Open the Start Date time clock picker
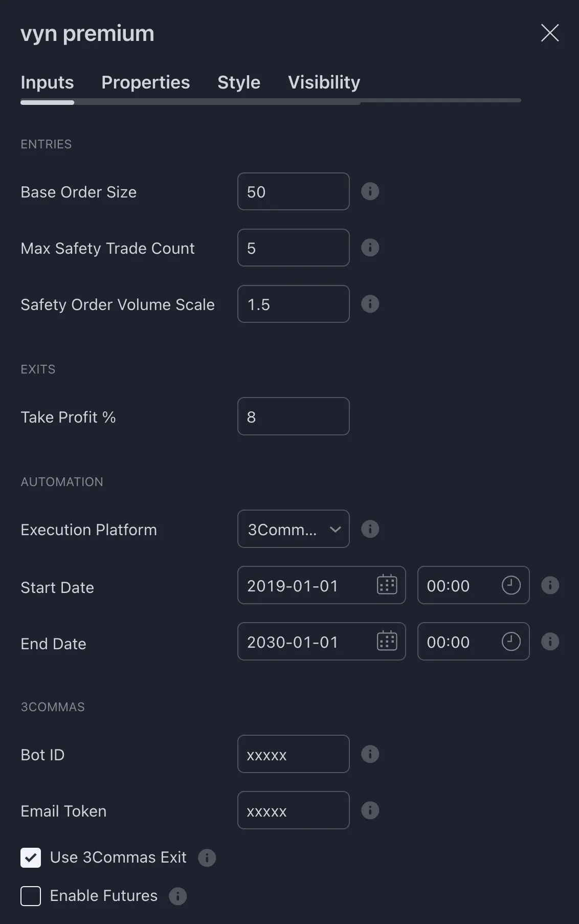The width and height of the screenshot is (579, 924). coord(510,585)
